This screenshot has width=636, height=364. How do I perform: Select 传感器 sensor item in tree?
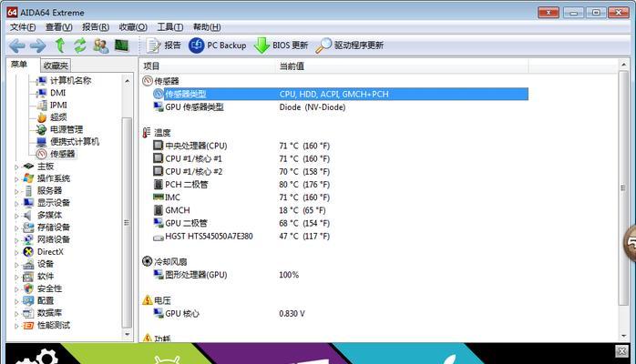(63, 154)
